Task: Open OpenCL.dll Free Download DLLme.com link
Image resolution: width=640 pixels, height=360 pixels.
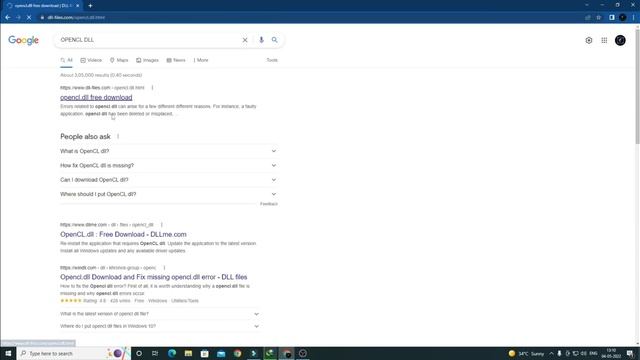Action: (123, 234)
